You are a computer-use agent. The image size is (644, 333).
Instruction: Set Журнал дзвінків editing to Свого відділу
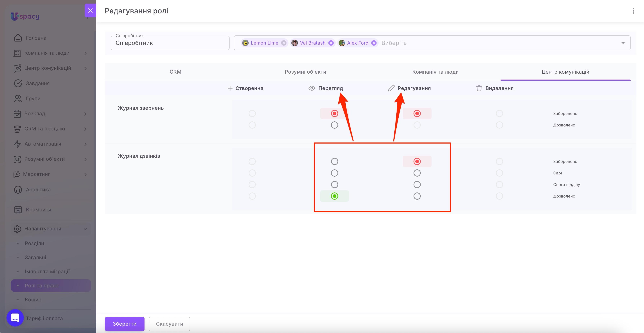pyautogui.click(x=417, y=185)
